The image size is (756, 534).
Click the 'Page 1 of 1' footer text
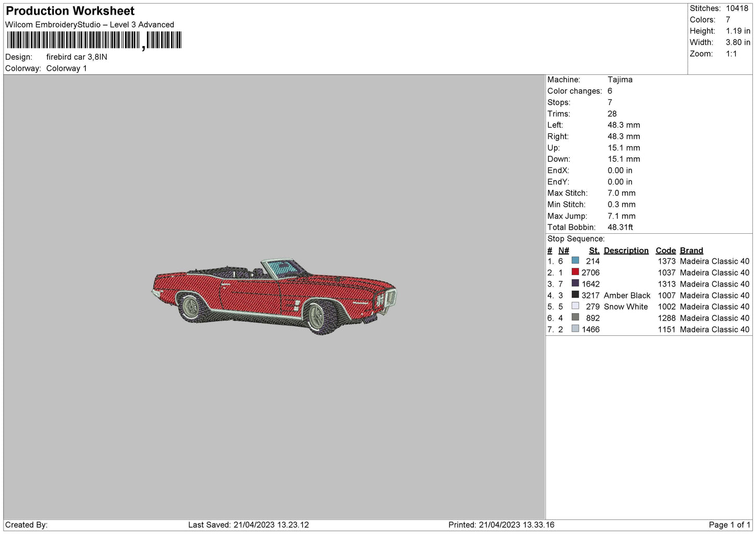click(x=729, y=525)
